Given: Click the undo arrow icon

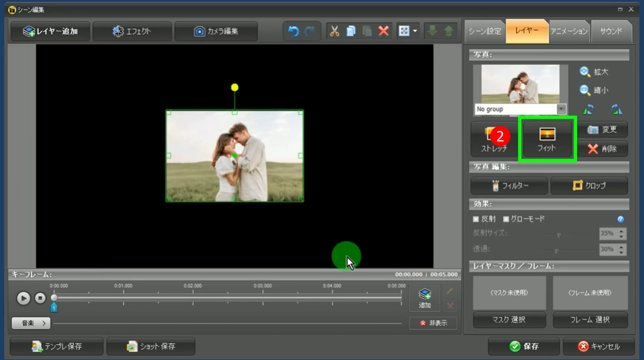Looking at the screenshot, I should coord(292,31).
